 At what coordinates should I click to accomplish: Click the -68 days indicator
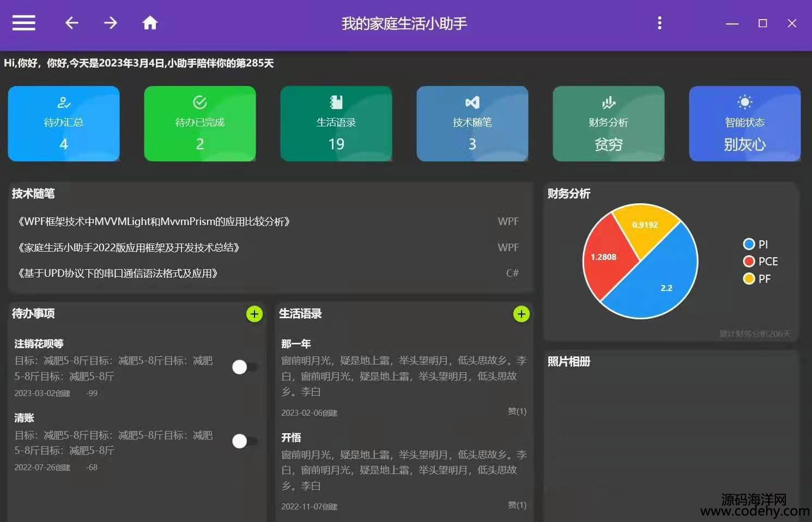[92, 468]
